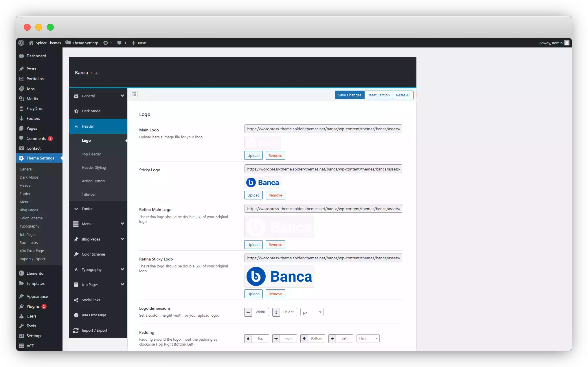
Task: Open EazyDocs in the admin sidebar
Action: coord(39,109)
